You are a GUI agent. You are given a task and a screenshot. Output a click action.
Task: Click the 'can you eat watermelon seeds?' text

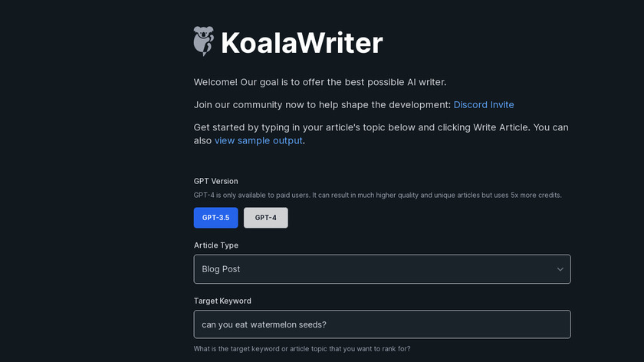264,324
